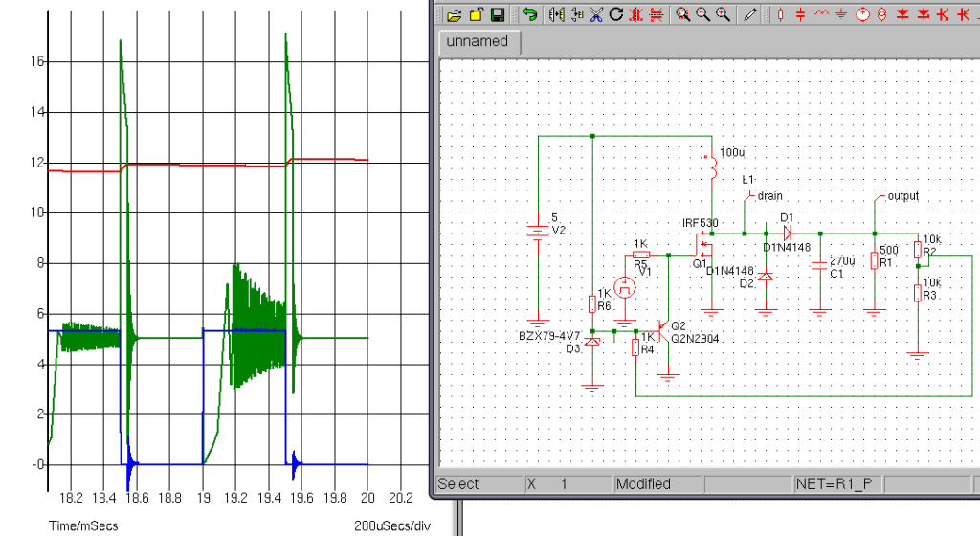Click the green Undo arrow

529,14
